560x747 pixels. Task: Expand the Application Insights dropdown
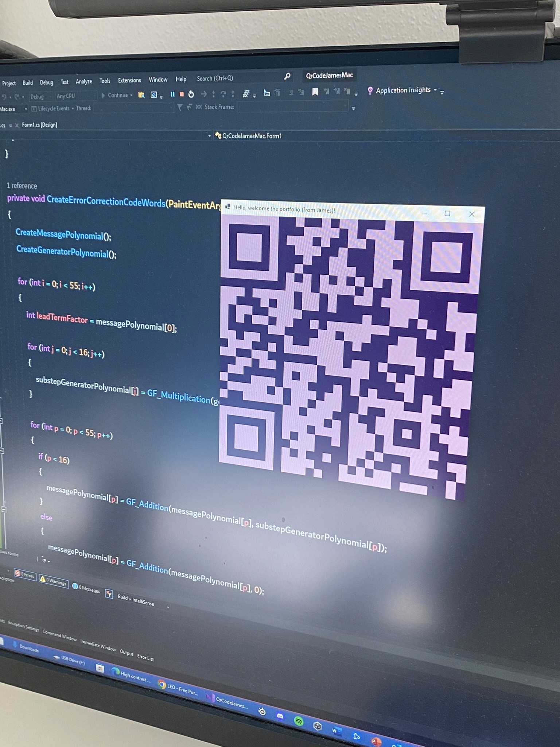pyautogui.click(x=435, y=90)
